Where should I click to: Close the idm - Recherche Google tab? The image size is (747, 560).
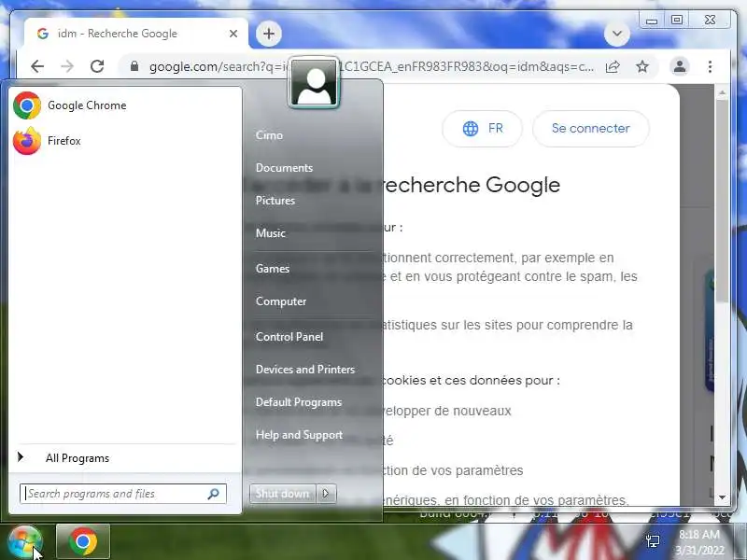(x=233, y=34)
